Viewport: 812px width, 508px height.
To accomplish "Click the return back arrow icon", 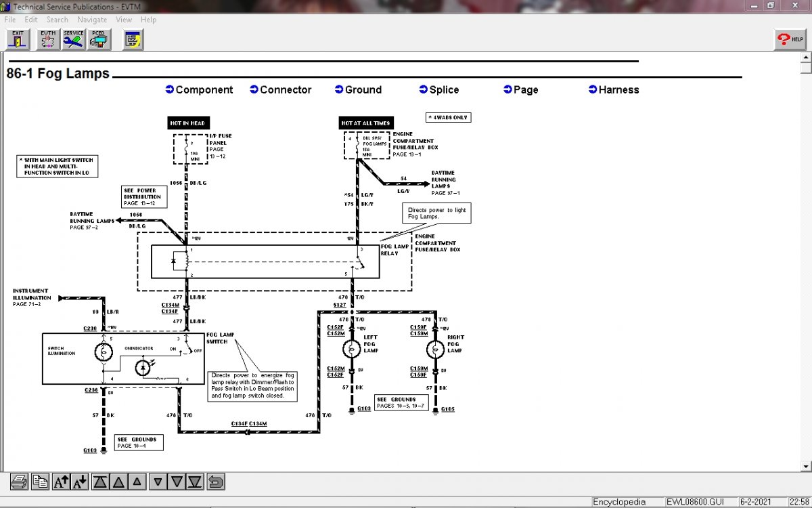I will click(x=215, y=482).
